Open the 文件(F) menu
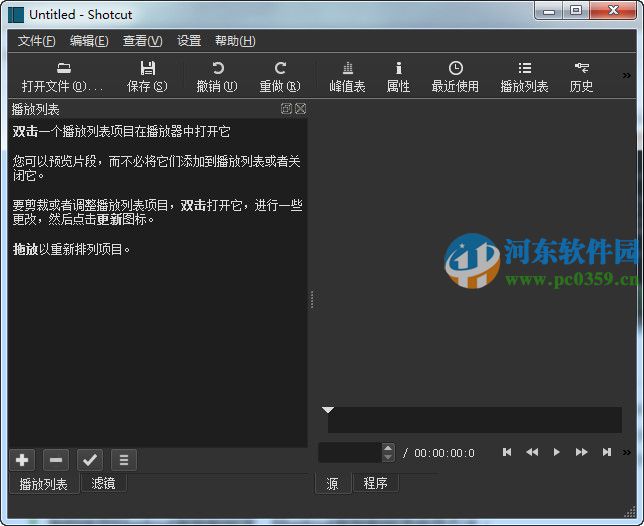This screenshot has width=644, height=526. (36, 41)
